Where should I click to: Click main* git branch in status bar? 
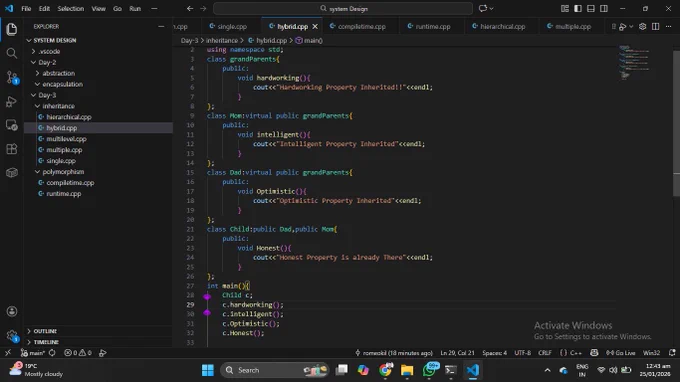pos(33,353)
